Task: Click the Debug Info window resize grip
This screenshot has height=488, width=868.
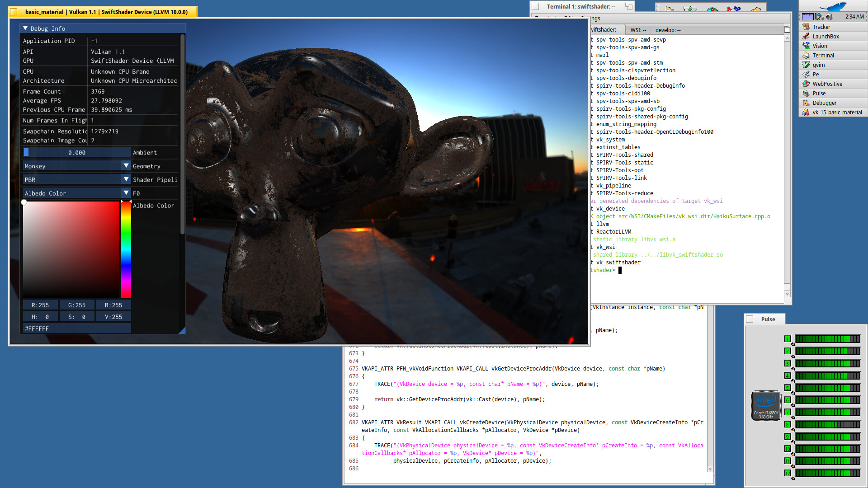Action: click(182, 331)
